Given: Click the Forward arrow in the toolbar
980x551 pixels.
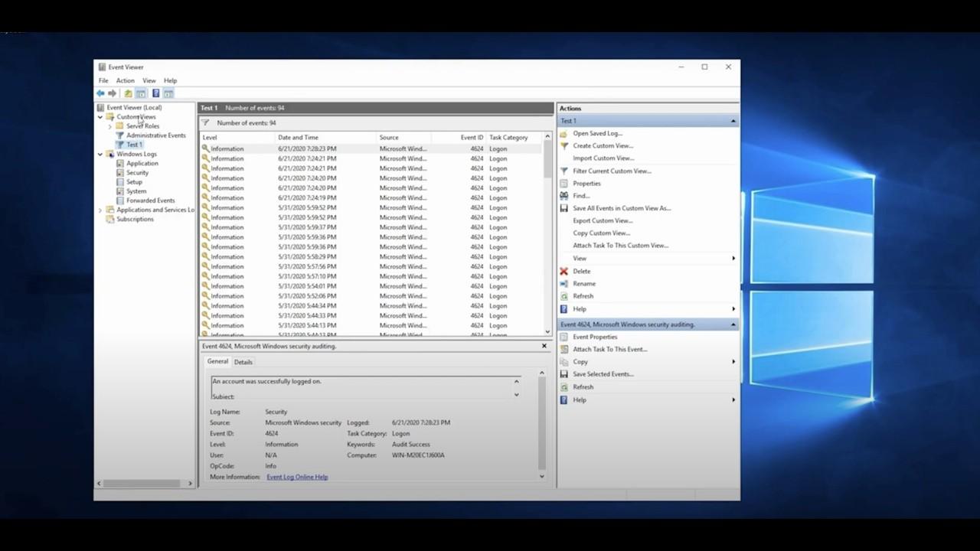Looking at the screenshot, I should [113, 93].
